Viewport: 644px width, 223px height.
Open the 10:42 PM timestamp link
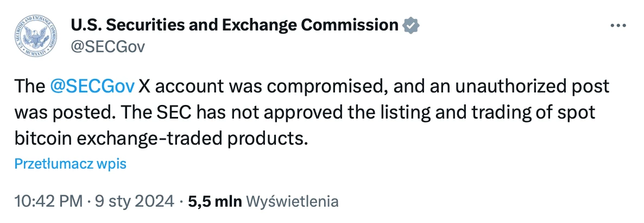(48, 201)
